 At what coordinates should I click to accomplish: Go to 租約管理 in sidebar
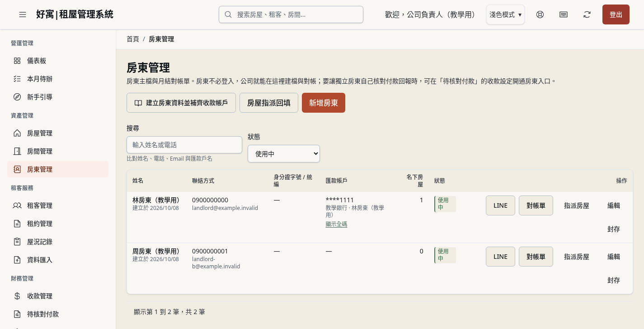click(58, 224)
